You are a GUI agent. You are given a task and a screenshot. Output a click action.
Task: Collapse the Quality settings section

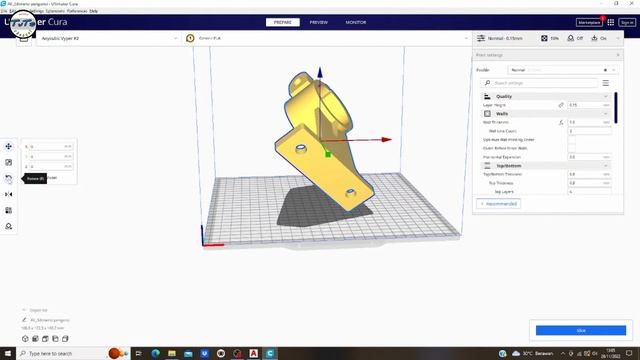click(x=546, y=96)
